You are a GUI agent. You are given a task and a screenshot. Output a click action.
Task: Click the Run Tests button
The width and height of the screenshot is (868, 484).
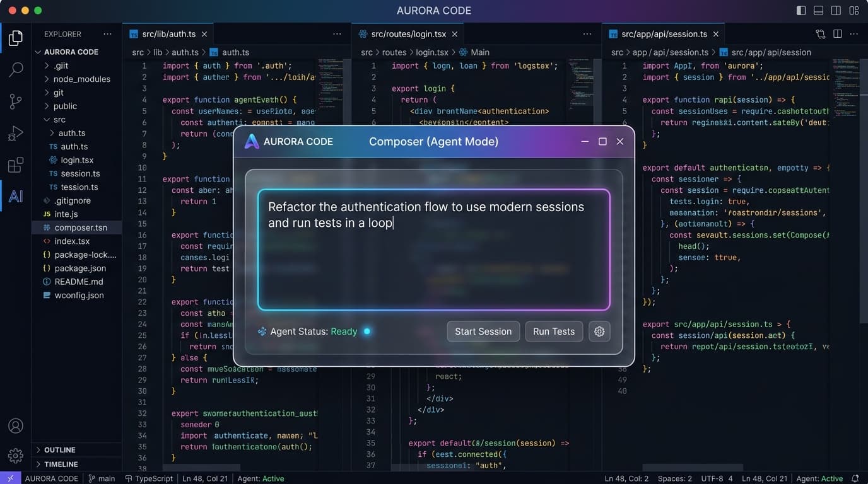(554, 331)
